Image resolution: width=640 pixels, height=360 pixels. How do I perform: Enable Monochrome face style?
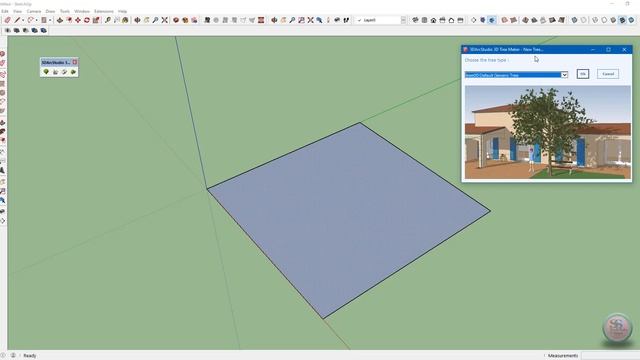point(631,20)
